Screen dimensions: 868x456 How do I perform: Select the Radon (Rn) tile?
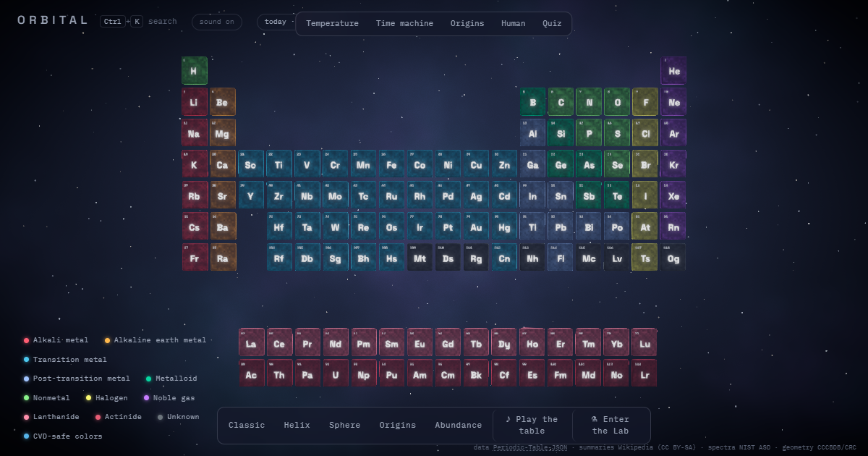(673, 226)
